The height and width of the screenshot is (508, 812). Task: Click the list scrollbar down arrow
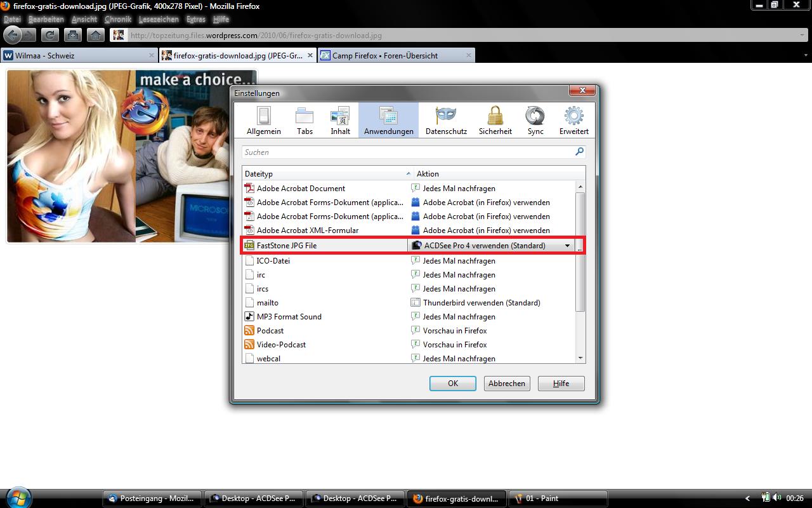pyautogui.click(x=580, y=358)
